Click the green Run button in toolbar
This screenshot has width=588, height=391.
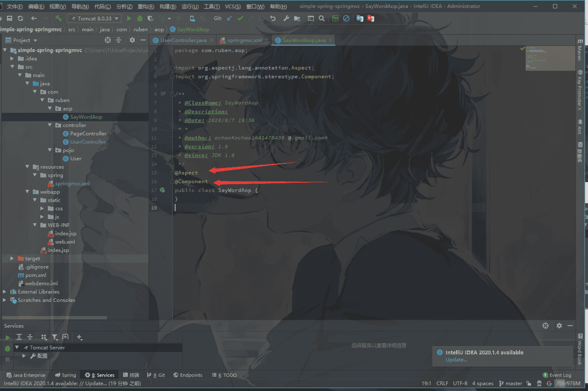pos(129,19)
